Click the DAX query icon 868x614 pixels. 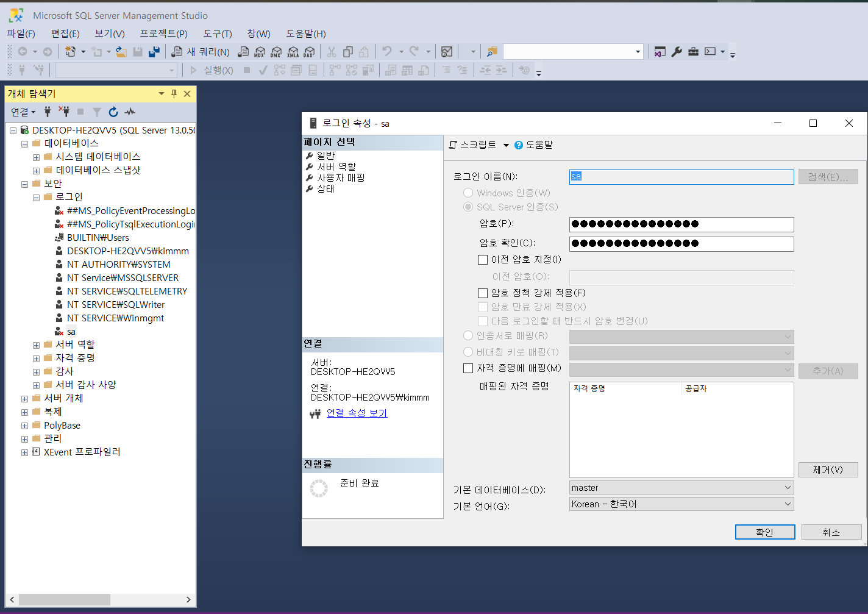tap(309, 52)
